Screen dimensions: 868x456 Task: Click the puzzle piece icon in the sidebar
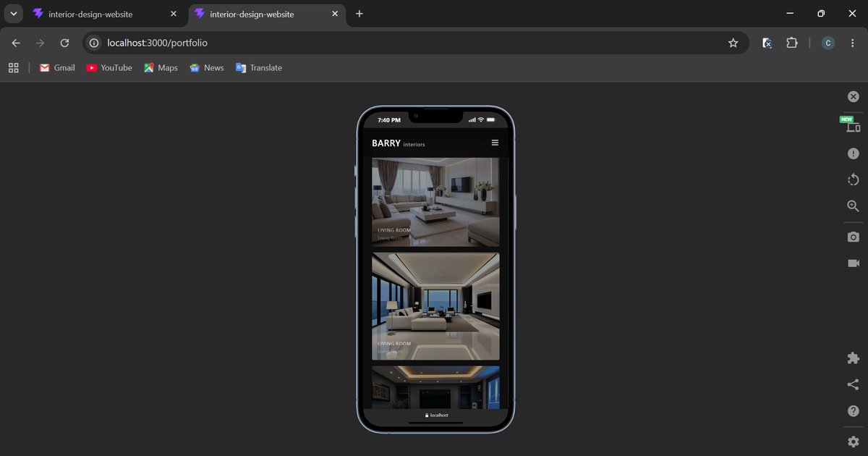(854, 358)
